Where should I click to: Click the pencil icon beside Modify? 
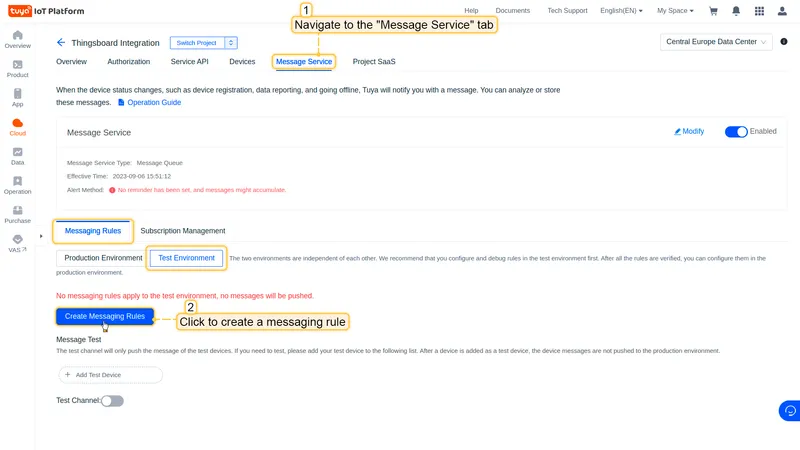pos(678,132)
